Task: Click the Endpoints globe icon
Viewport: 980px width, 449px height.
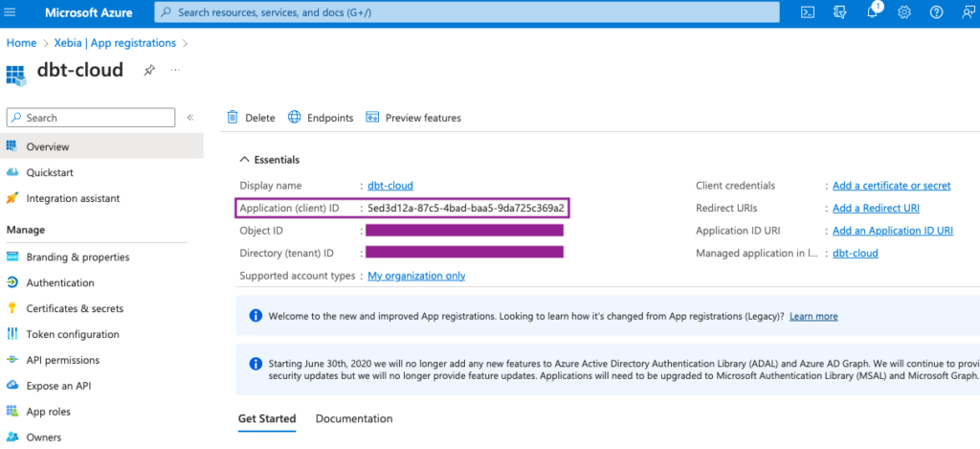Action: (295, 117)
